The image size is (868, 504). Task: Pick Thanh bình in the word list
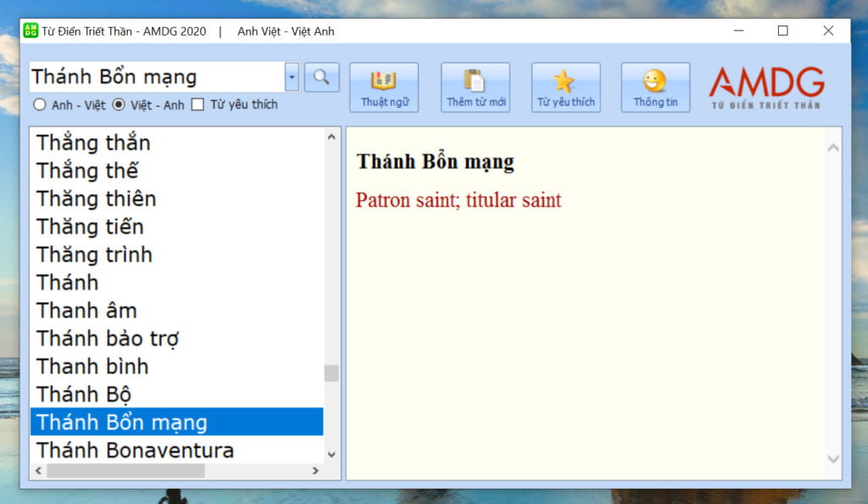pyautogui.click(x=92, y=367)
